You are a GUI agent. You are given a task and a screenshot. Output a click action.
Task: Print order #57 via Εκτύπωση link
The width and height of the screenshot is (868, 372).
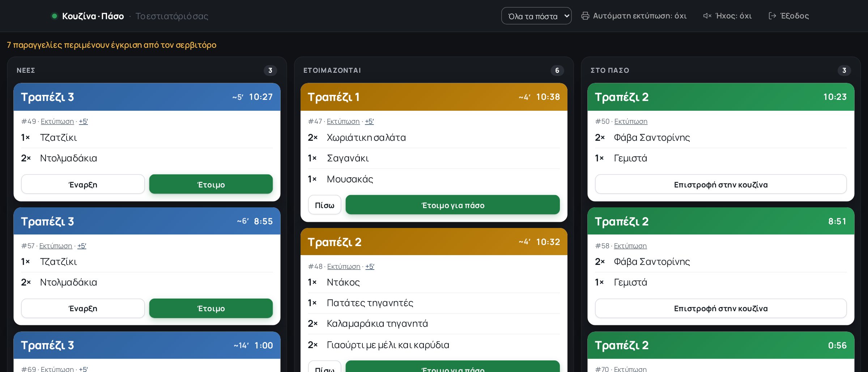[56, 246]
